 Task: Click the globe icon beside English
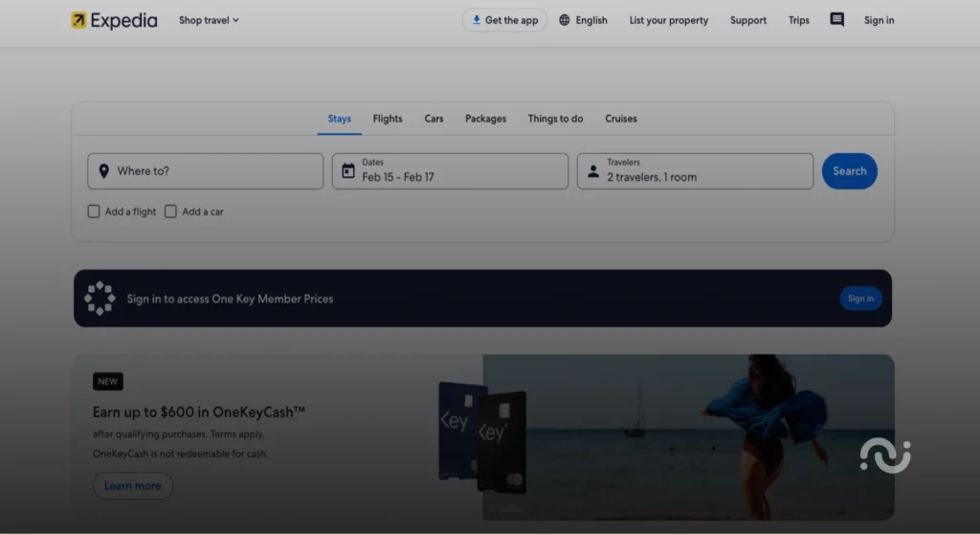pos(565,20)
